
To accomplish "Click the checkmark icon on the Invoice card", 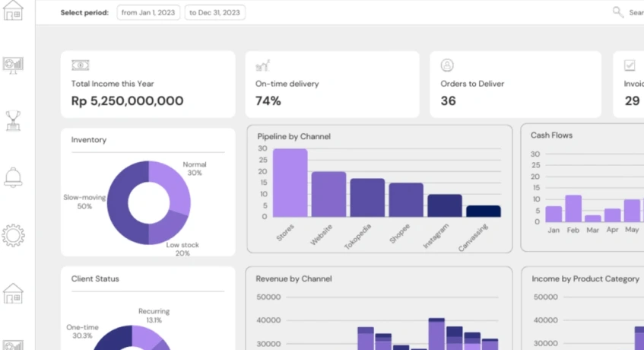I will click(630, 65).
